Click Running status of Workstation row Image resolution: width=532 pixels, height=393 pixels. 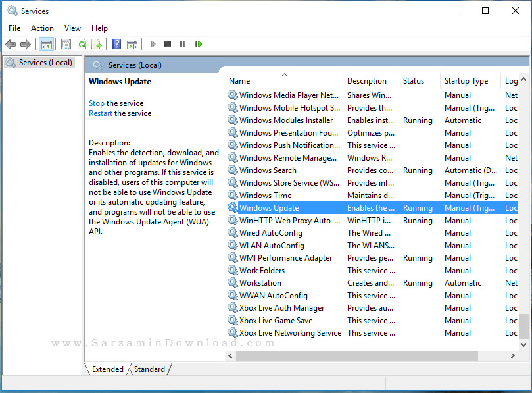coord(418,283)
